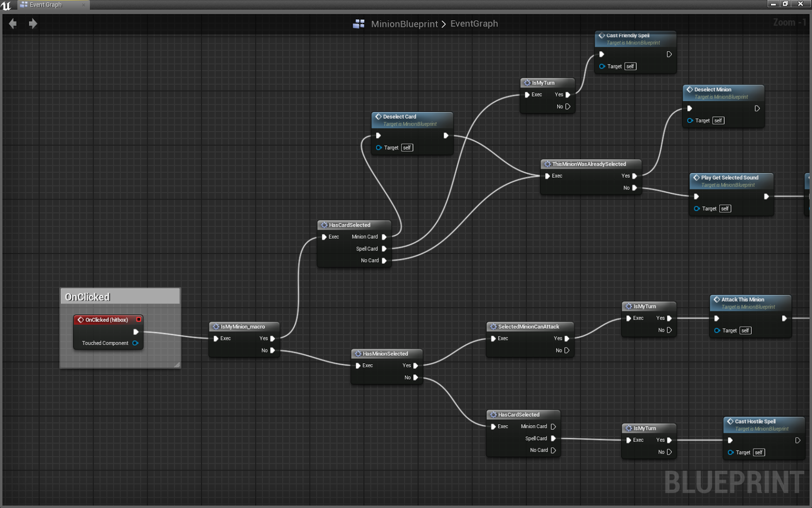
Task: Click the Unreal Engine logo icon
Action: point(6,6)
